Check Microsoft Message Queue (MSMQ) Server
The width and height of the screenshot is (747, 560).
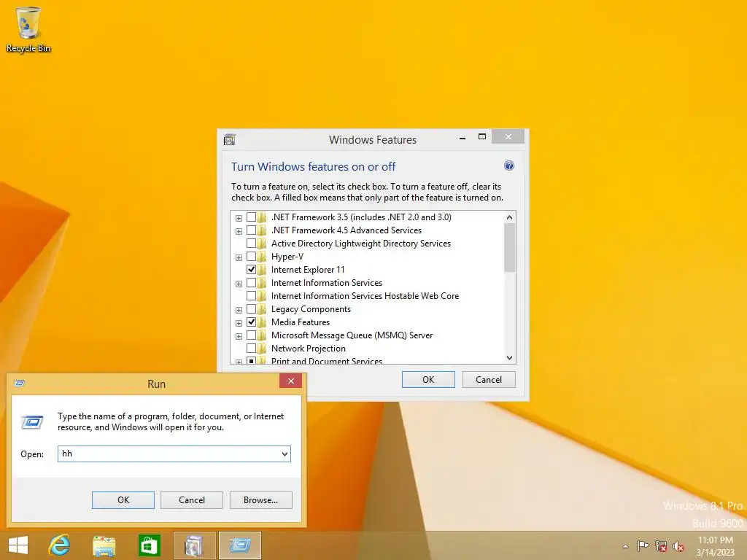(x=251, y=335)
